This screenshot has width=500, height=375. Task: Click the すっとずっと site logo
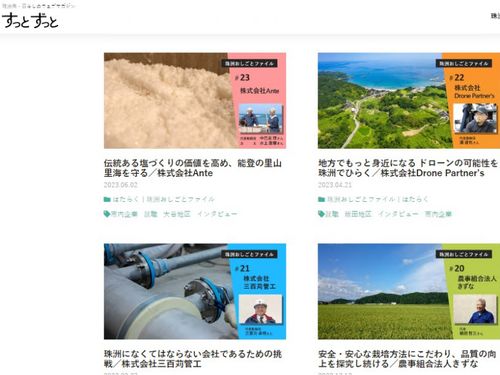30,21
